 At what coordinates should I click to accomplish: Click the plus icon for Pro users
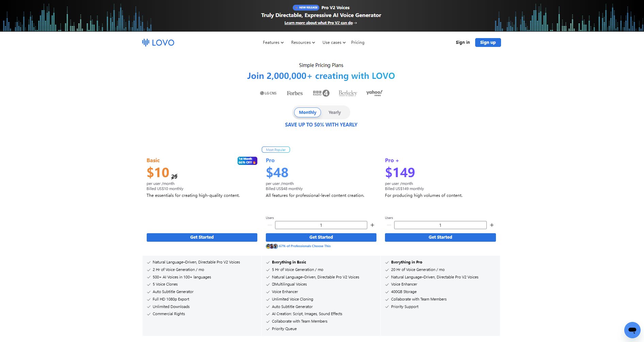(372, 225)
